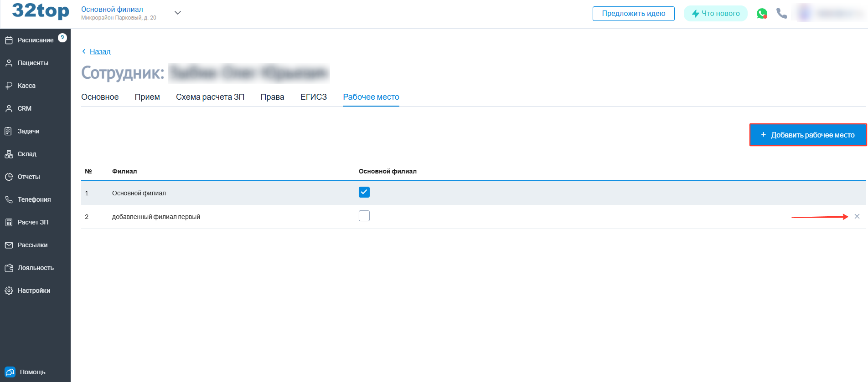Open the Касса ruble icon
Viewport: 868px width, 382px height.
[9, 86]
